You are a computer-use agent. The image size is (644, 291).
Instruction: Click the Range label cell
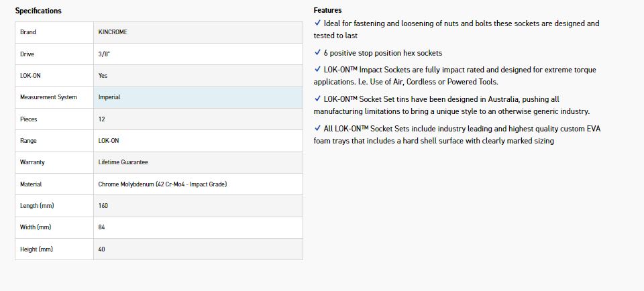click(54, 141)
